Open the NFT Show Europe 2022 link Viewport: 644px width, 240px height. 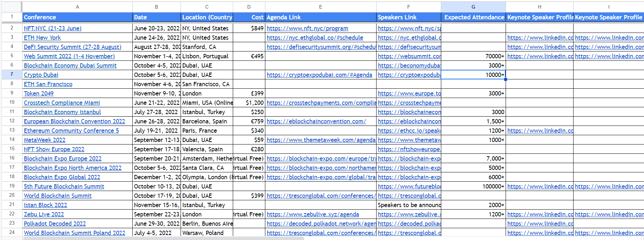tap(54, 149)
